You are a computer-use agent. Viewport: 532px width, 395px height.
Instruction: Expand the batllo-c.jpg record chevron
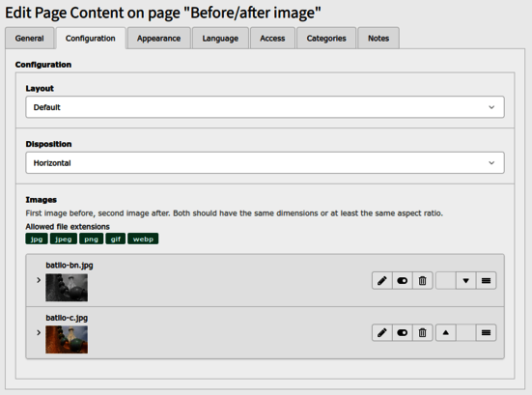coord(39,332)
